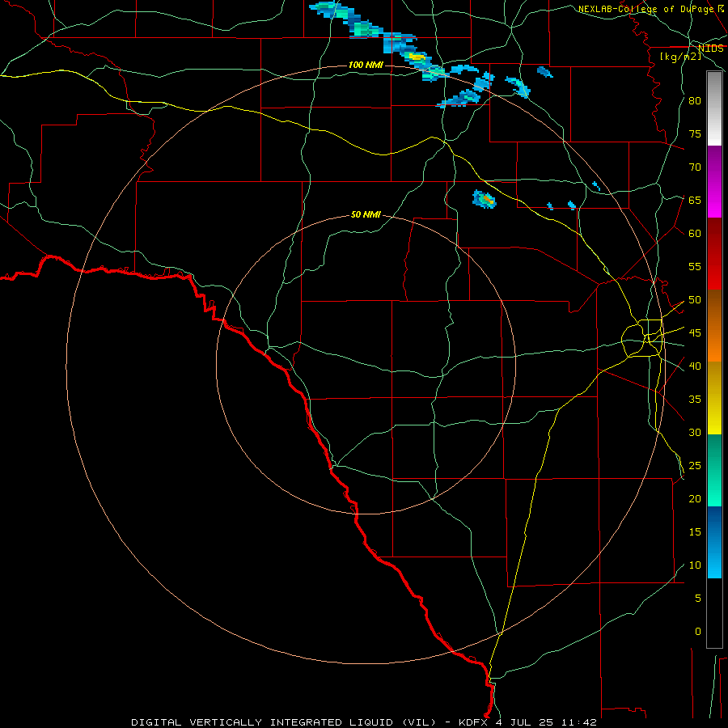
Task: Pick the blue segment of the color scale
Action: click(714, 542)
